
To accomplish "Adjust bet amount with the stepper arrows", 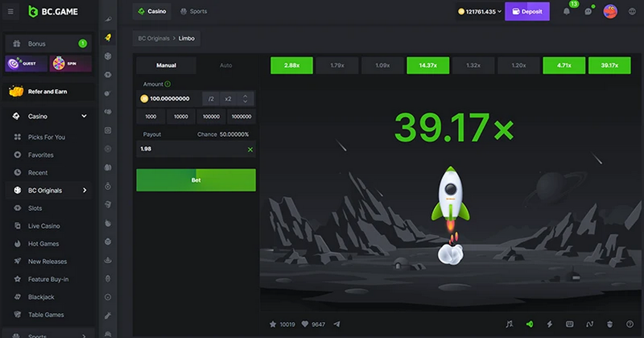I will click(x=245, y=99).
